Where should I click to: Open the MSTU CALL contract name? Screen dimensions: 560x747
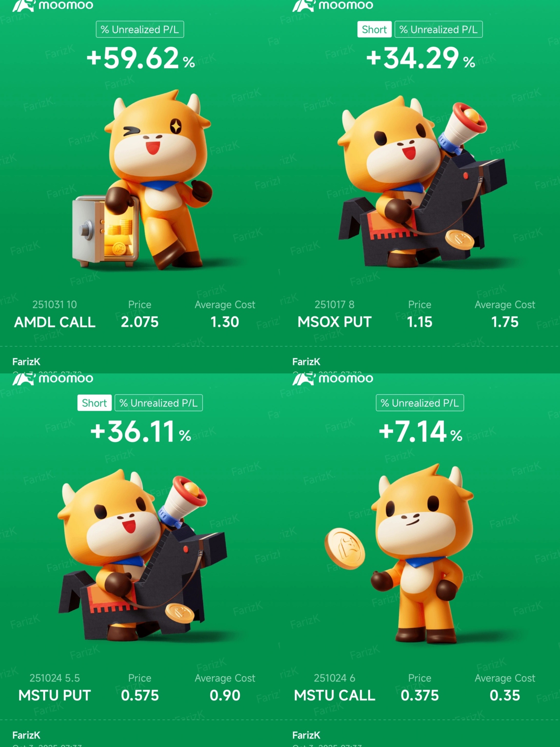point(335,696)
